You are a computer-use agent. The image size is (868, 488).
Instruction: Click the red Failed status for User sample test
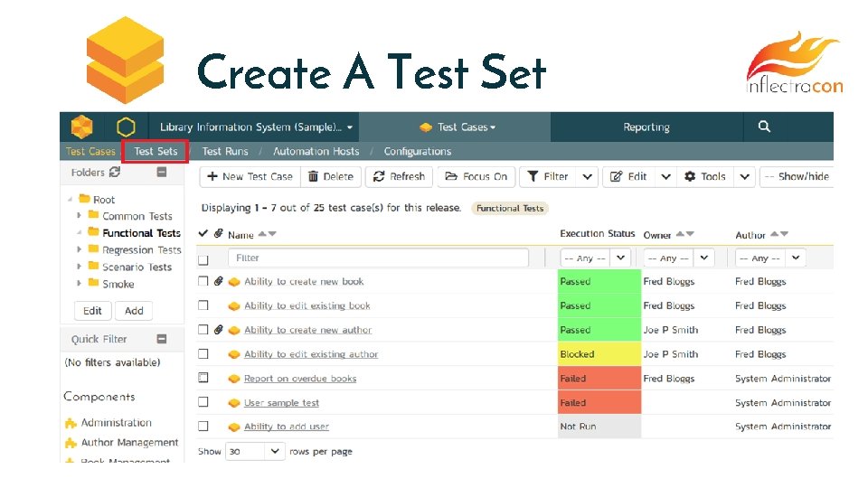point(598,402)
